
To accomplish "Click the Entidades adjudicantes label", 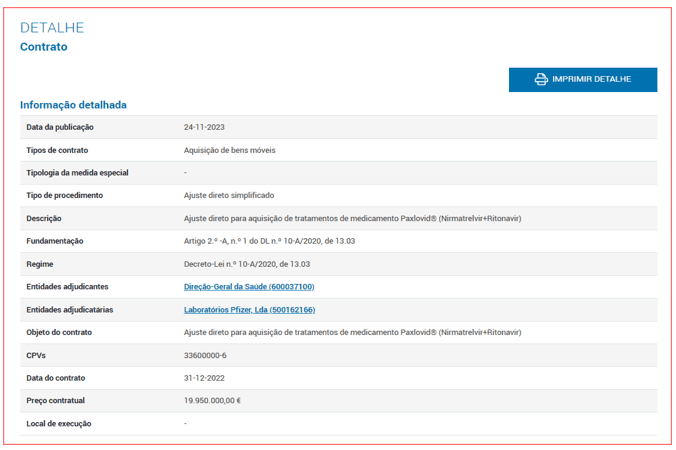I will (x=67, y=287).
